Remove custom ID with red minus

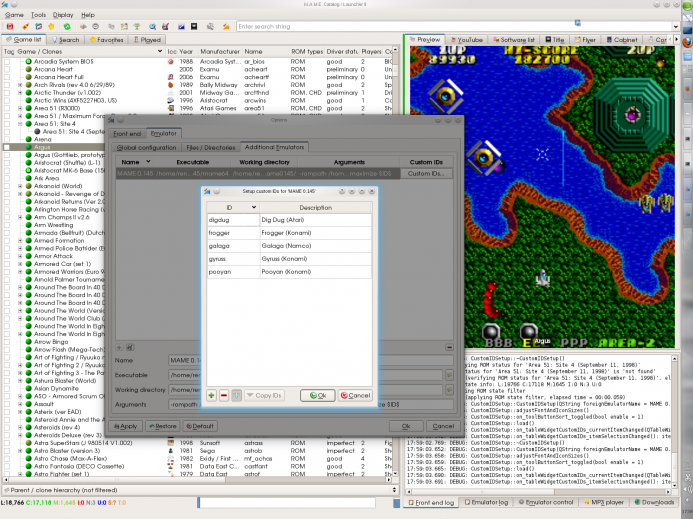tap(224, 395)
